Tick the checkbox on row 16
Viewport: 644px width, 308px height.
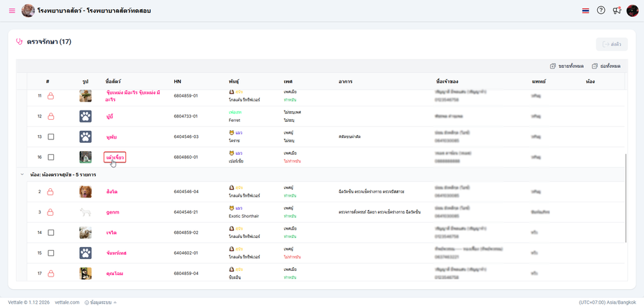click(50, 157)
